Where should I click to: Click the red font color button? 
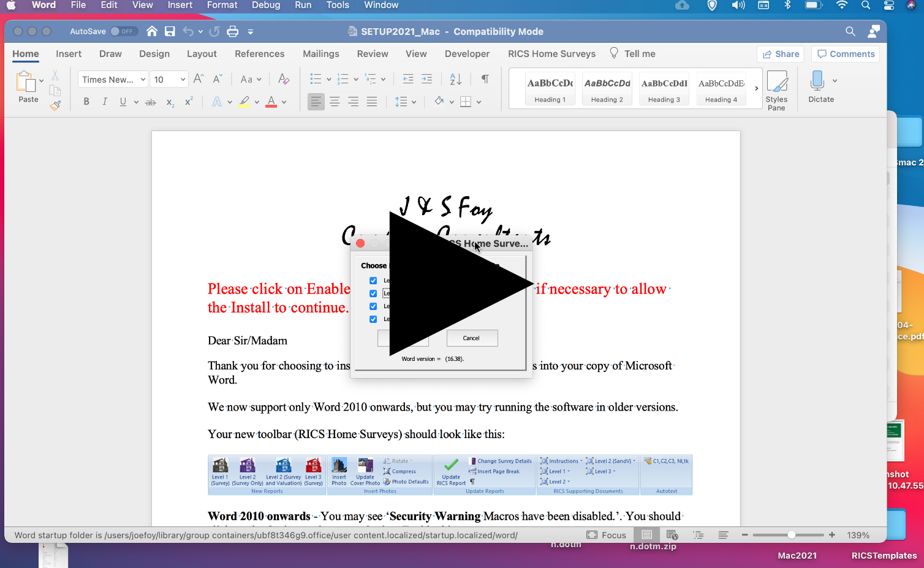point(271,102)
